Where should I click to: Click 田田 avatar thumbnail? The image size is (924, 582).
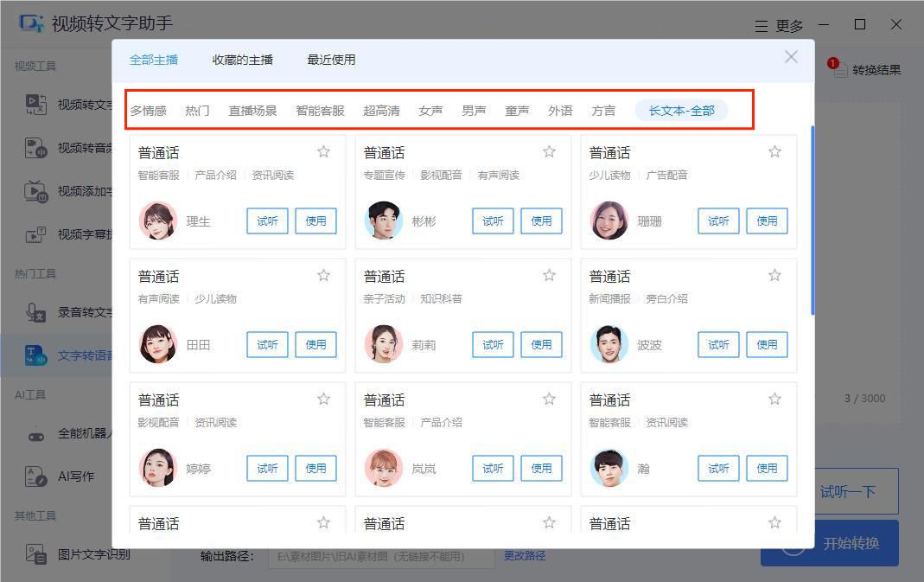coord(158,344)
